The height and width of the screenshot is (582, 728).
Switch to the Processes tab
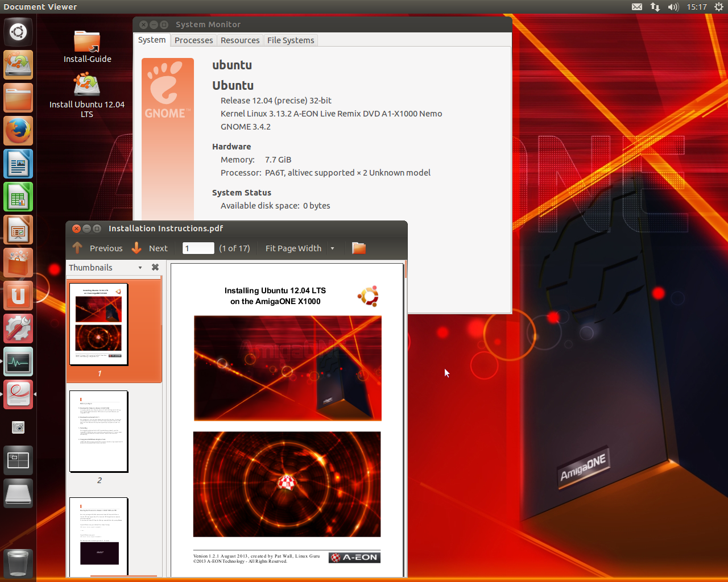193,40
